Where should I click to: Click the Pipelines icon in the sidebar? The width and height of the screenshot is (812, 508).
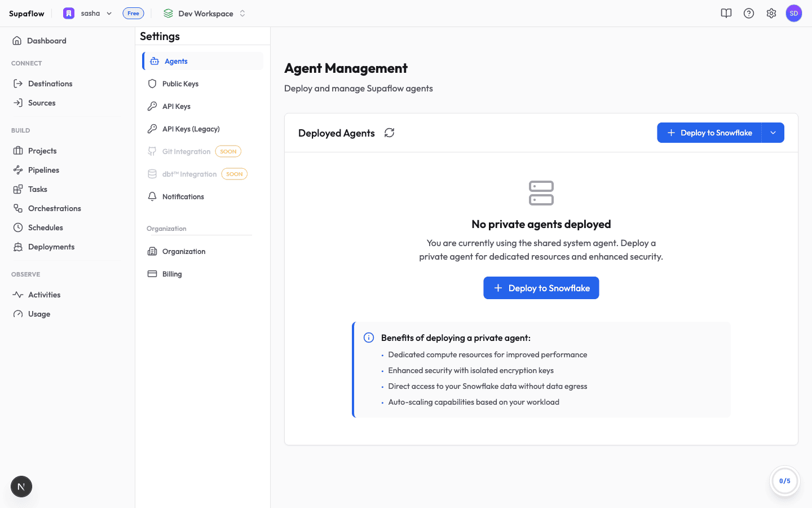[x=18, y=170]
